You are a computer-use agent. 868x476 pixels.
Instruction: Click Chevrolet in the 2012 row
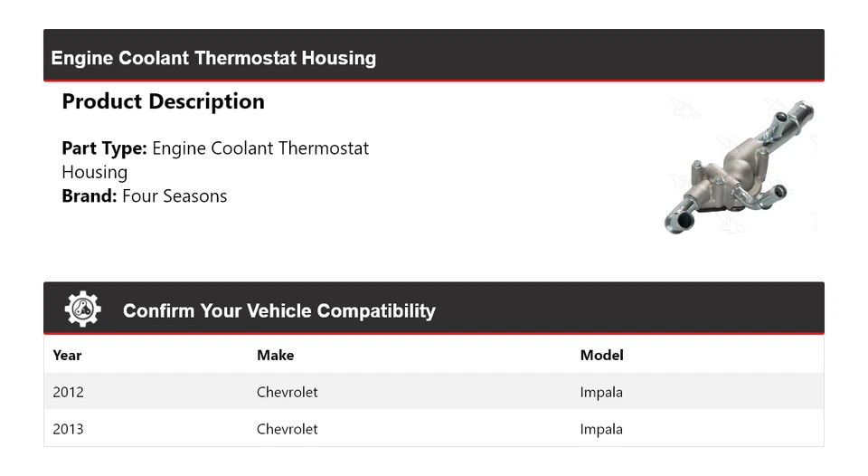click(287, 392)
